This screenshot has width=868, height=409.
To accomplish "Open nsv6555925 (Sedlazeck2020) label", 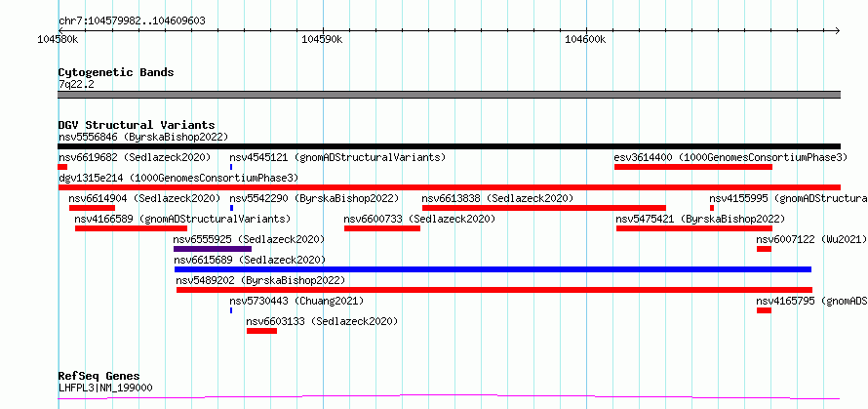I will (x=249, y=239).
